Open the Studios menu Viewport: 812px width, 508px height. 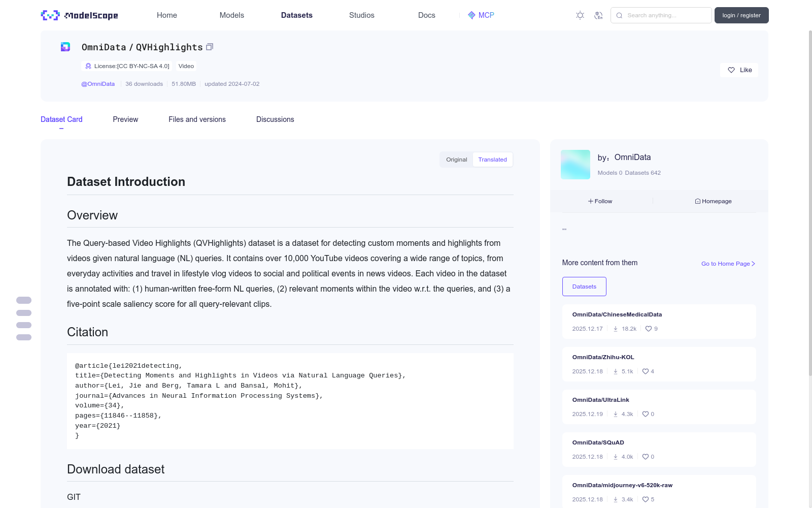362,15
